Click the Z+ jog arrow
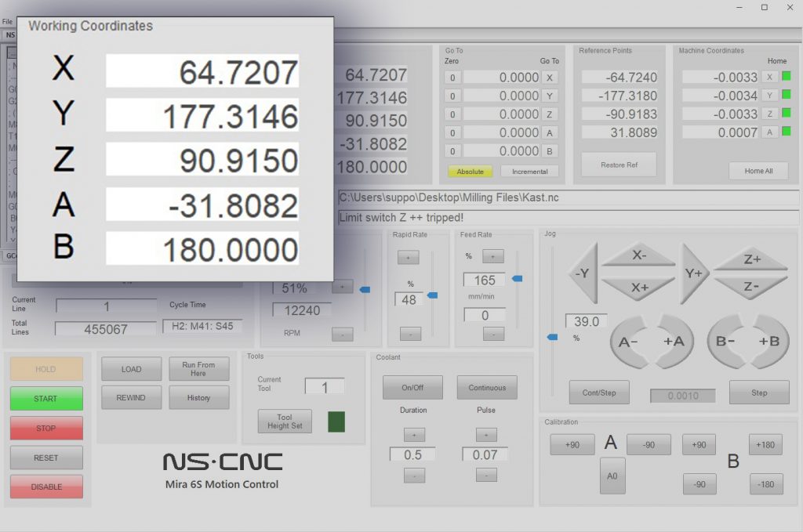Viewport: 803px width, 532px height. (x=752, y=259)
